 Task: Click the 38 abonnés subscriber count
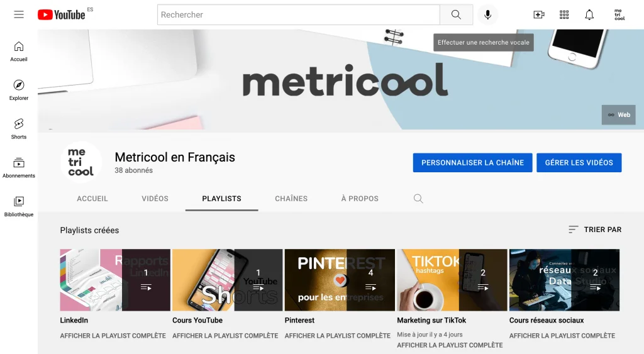coord(133,170)
